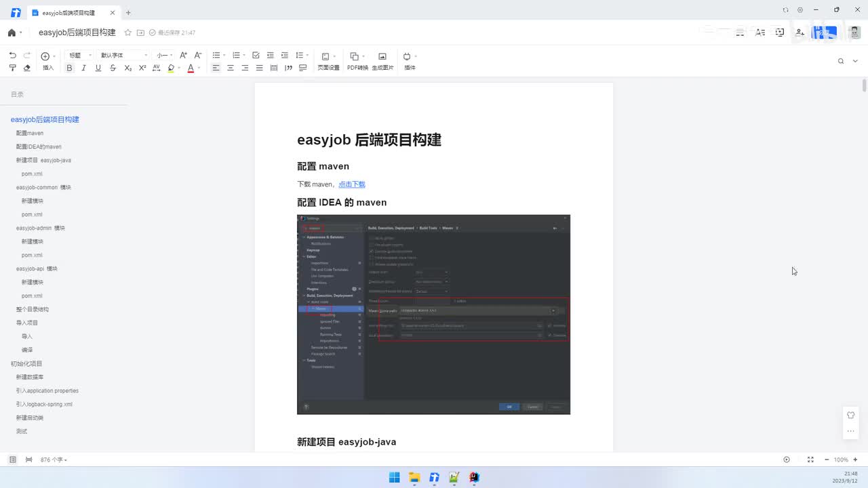Screen dimensions: 868x488
Task: Open the 插件 plugins menu
Action: pos(410,61)
